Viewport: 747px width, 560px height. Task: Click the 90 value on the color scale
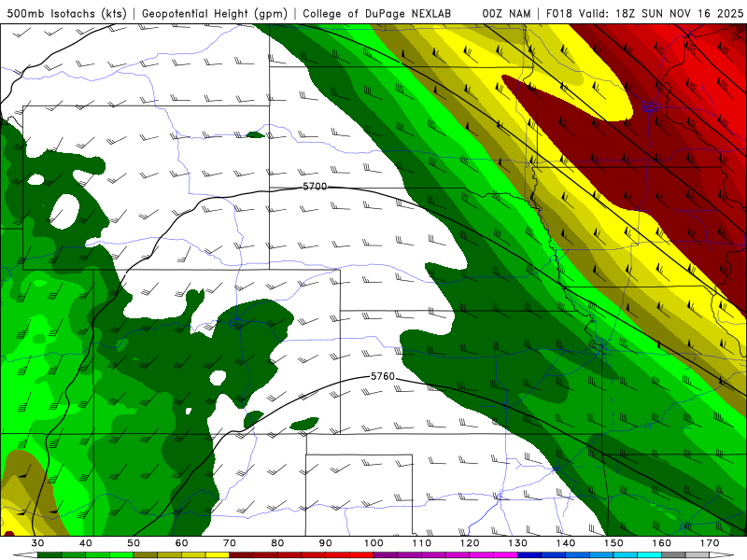click(x=326, y=543)
